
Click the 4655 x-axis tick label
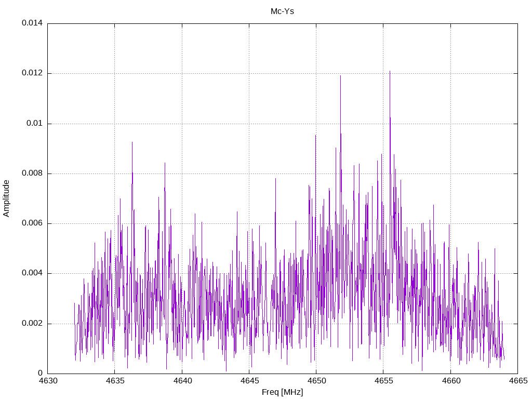coord(384,381)
